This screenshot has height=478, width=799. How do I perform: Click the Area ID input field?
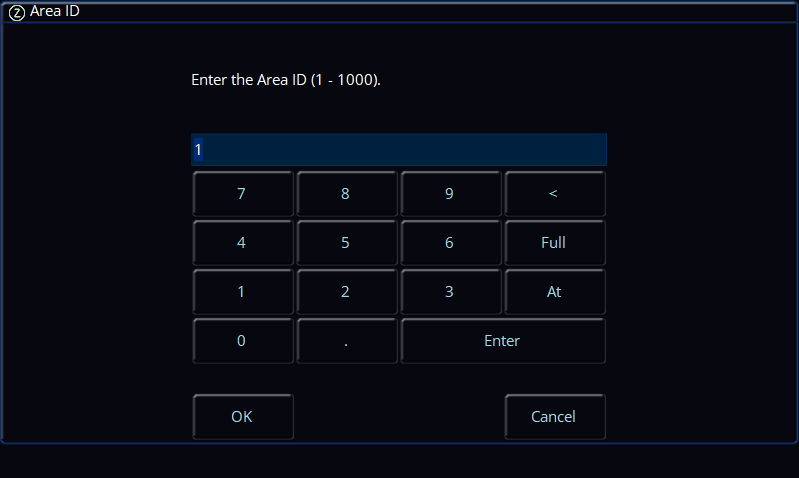pos(398,149)
